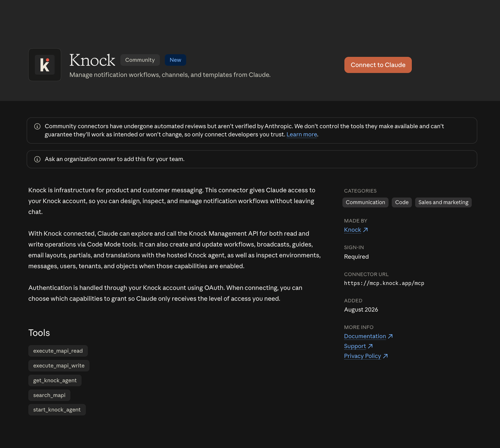Screen dimensions: 500x448
Task: Click the external arrow icon next to Knock
Action: (365, 230)
